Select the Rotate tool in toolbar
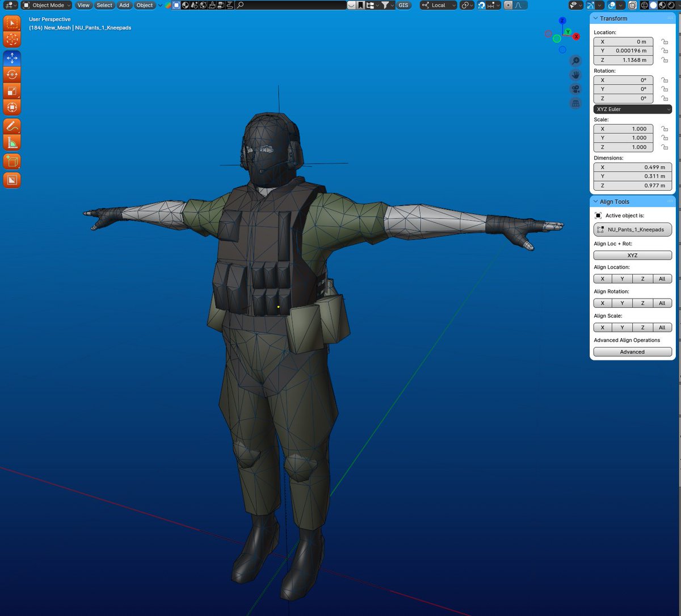Viewport: 681px width, 616px height. point(12,74)
